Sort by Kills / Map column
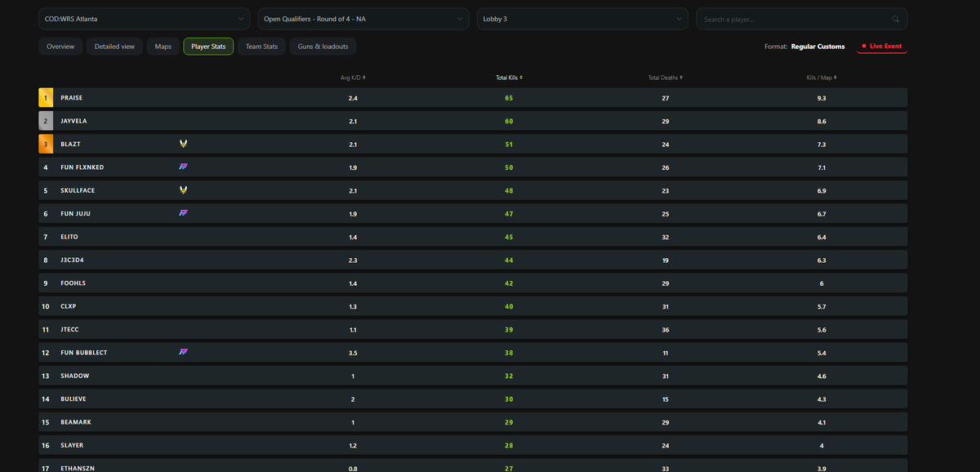Screen dimensions: 980x472 [821, 78]
